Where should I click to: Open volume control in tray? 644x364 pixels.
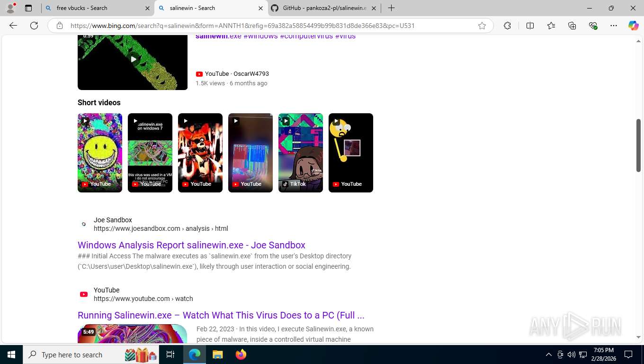point(572,355)
